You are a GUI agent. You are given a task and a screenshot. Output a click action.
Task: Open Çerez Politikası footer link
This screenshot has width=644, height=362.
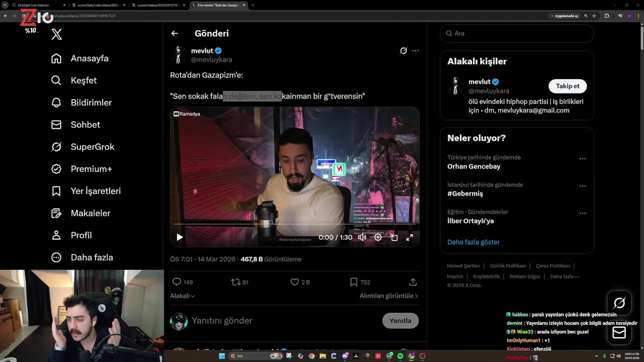[553, 266]
